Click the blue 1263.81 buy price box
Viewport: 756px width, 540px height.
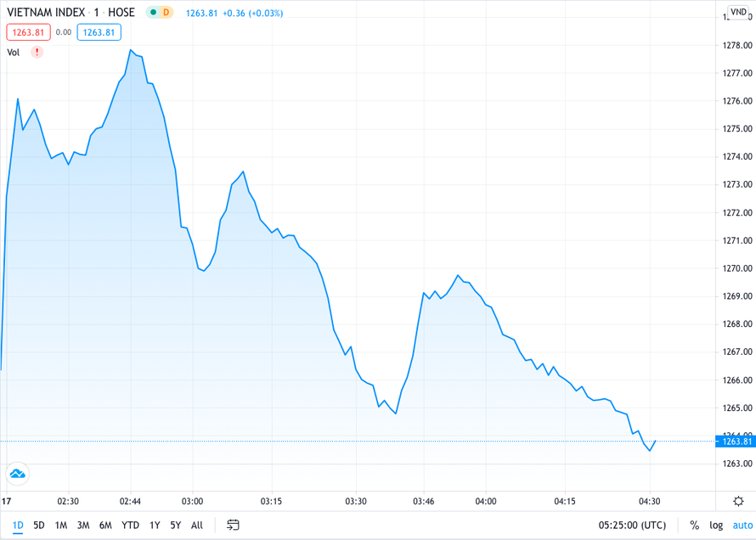pos(99,32)
